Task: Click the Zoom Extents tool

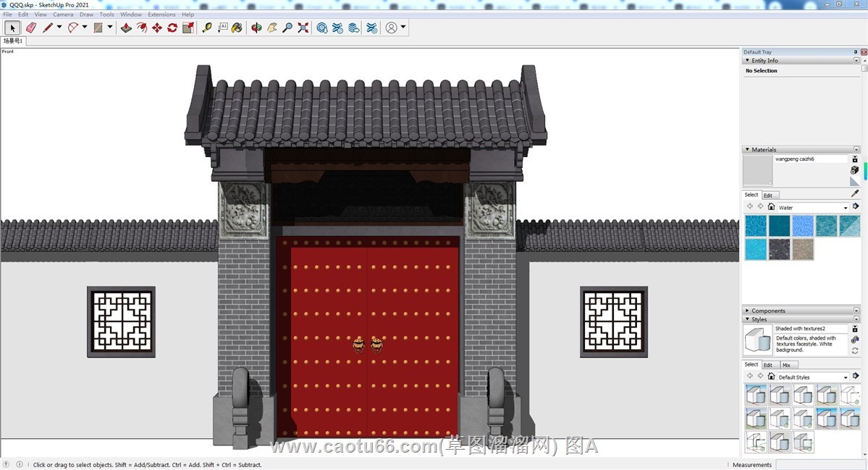Action: [x=303, y=28]
